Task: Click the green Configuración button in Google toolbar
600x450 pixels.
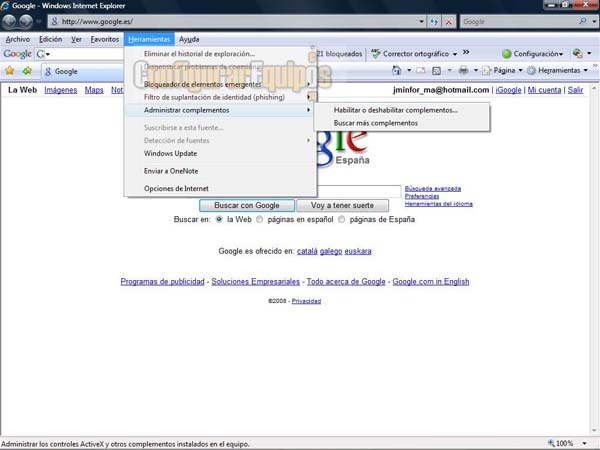Action: click(533, 54)
